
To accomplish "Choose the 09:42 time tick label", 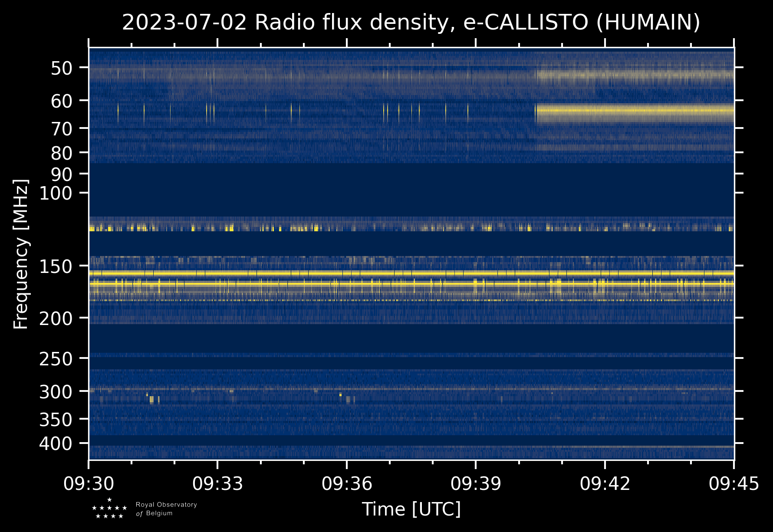I will tap(605, 483).
